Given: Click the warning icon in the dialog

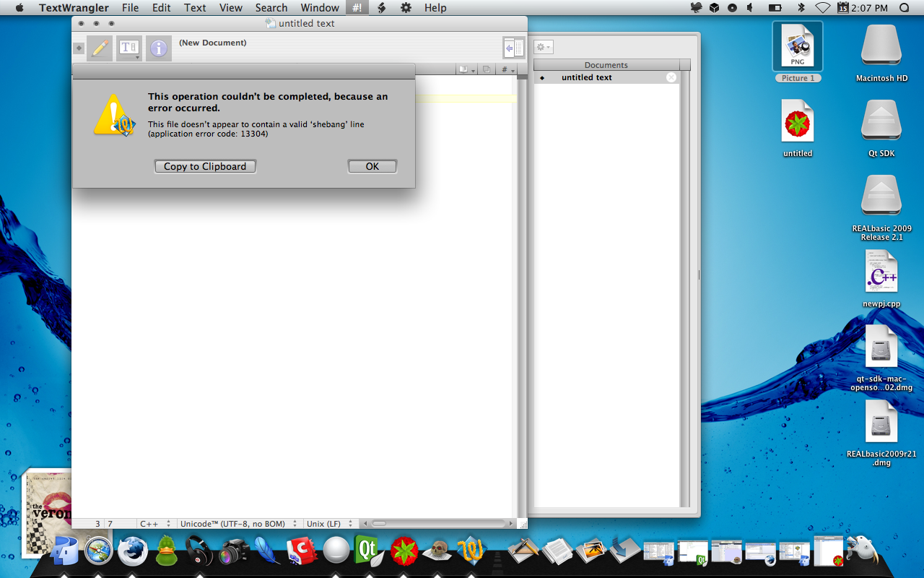Looking at the screenshot, I should click(x=113, y=115).
